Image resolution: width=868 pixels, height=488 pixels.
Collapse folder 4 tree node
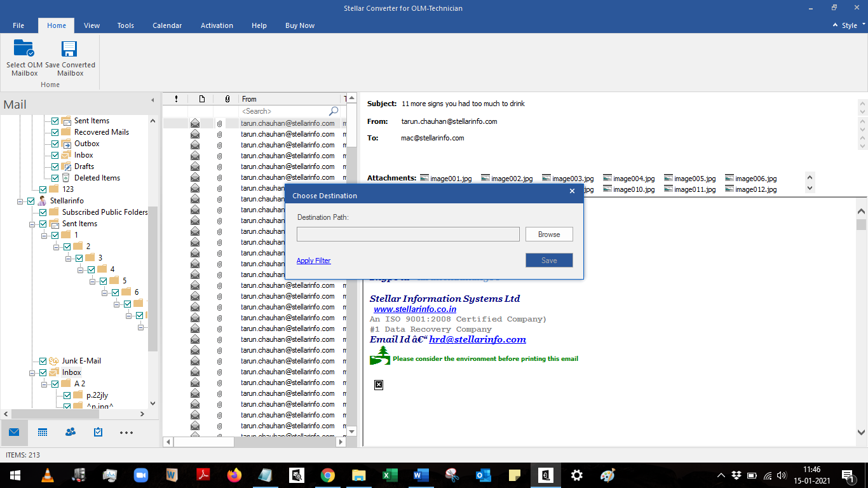[x=81, y=269]
